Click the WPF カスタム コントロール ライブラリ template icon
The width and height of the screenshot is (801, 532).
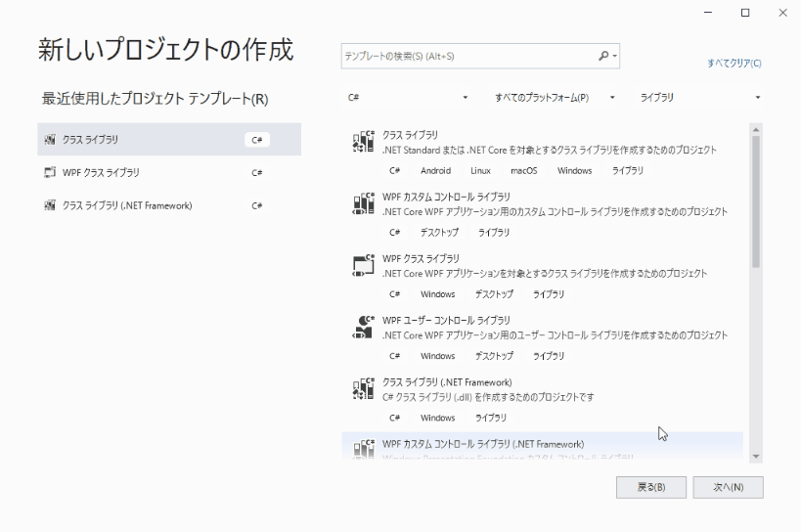(363, 203)
